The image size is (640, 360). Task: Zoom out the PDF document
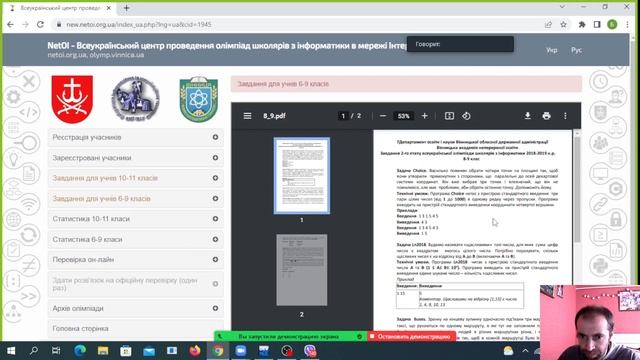click(382, 116)
